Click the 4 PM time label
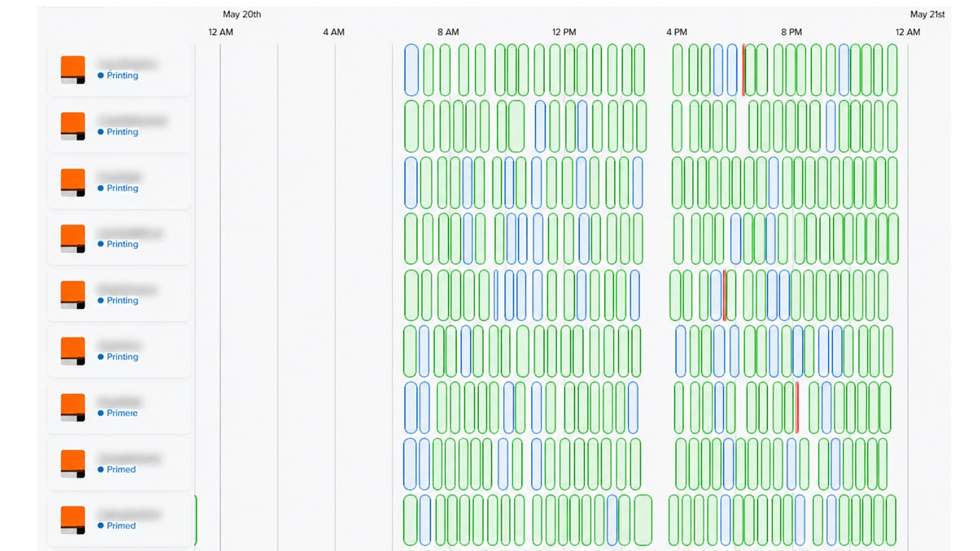The image size is (980, 551). [677, 32]
